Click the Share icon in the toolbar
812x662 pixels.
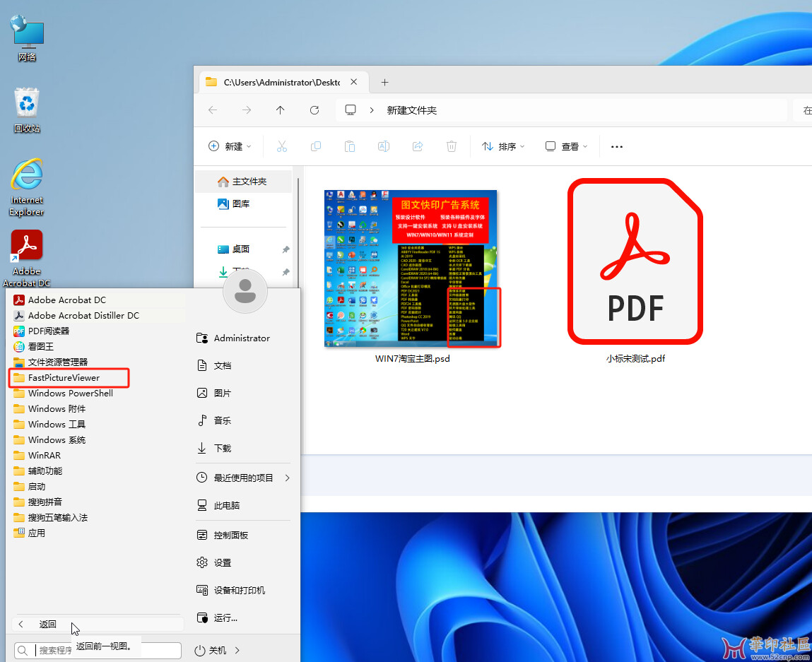point(418,146)
